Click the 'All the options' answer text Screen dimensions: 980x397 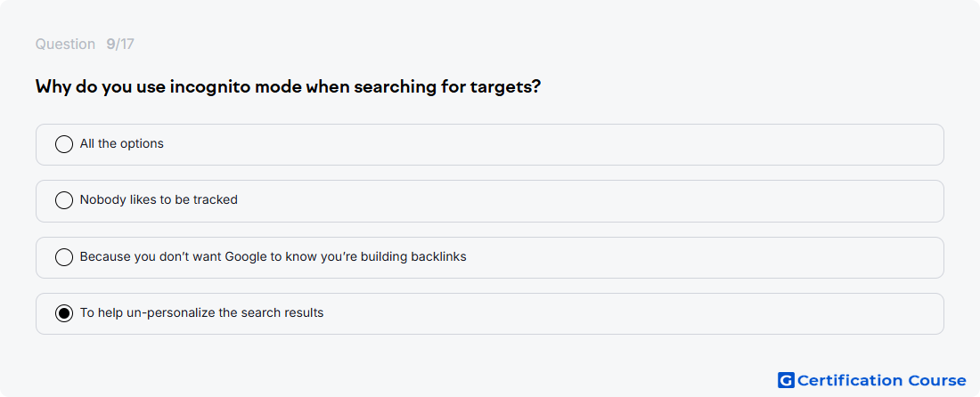tap(122, 143)
